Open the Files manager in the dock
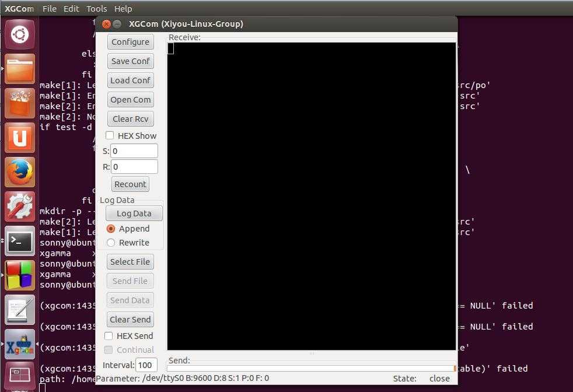The image size is (573, 392). click(x=20, y=69)
